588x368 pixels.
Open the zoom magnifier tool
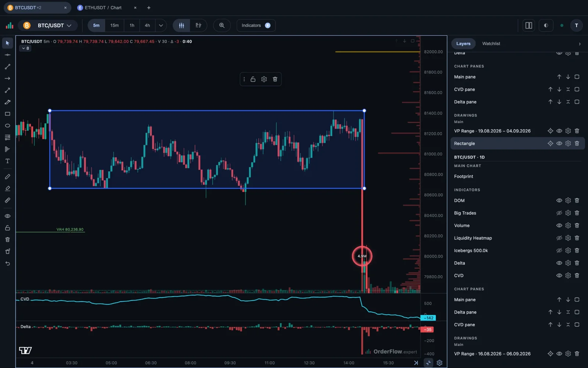click(222, 25)
